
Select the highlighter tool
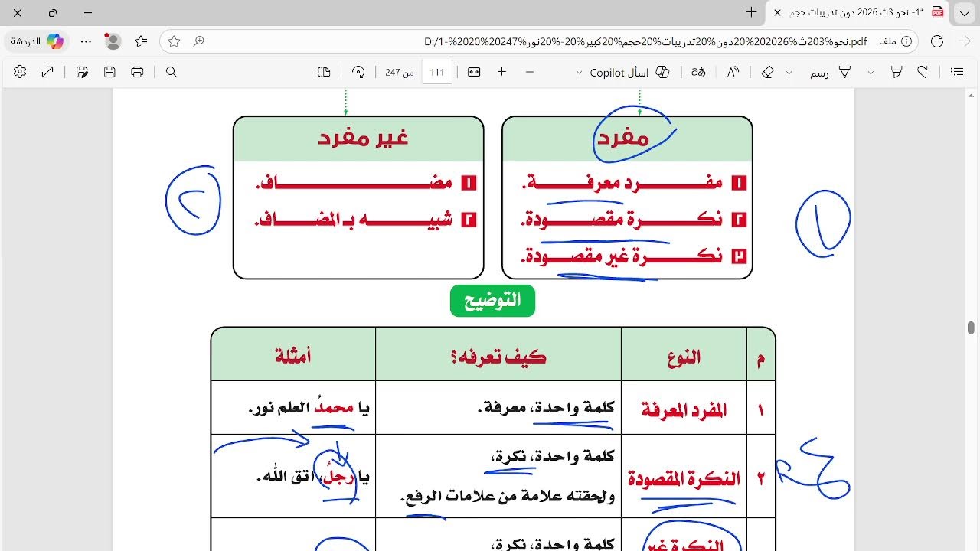pos(896,72)
